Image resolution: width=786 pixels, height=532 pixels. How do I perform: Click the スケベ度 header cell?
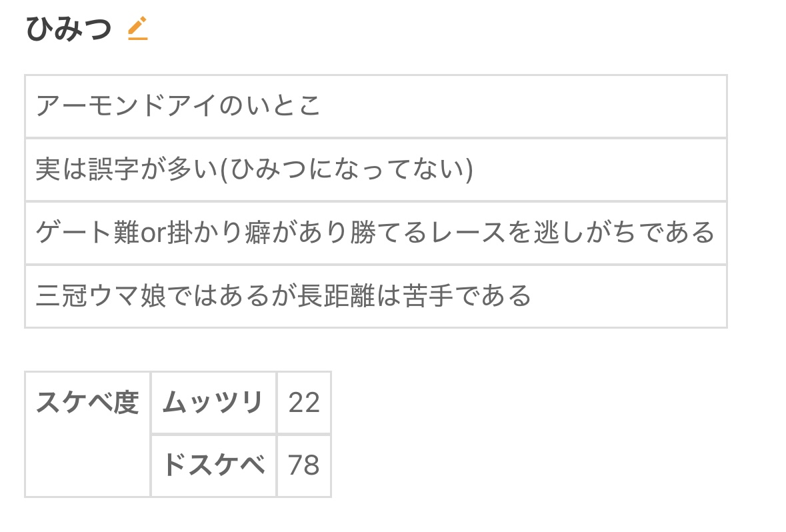[x=87, y=403]
